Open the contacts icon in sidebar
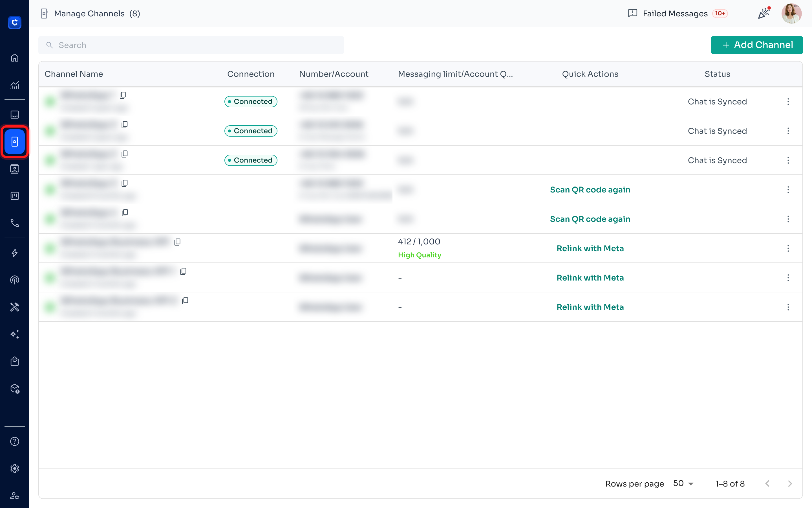The image size is (812, 508). pyautogui.click(x=14, y=169)
